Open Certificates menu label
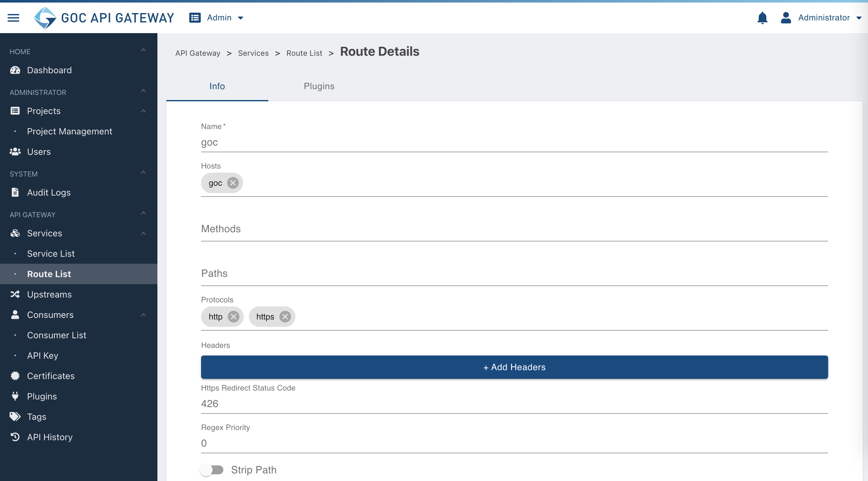This screenshot has height=481, width=868. point(51,376)
